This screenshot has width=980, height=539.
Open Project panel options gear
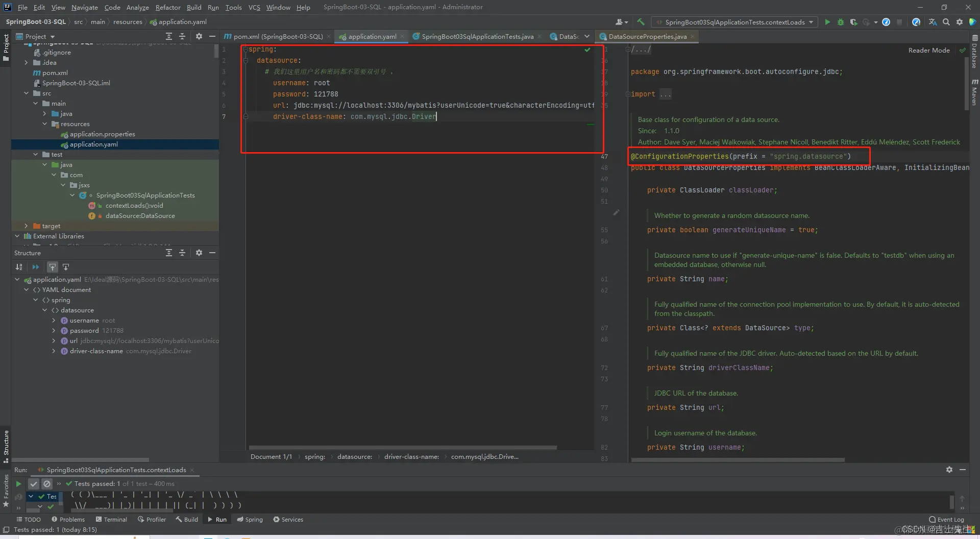pos(199,36)
